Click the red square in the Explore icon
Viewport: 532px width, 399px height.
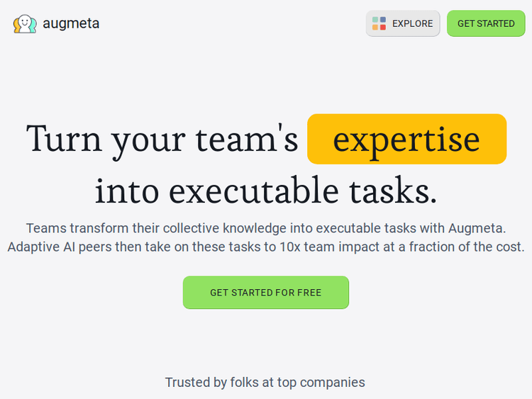pyautogui.click(x=383, y=28)
